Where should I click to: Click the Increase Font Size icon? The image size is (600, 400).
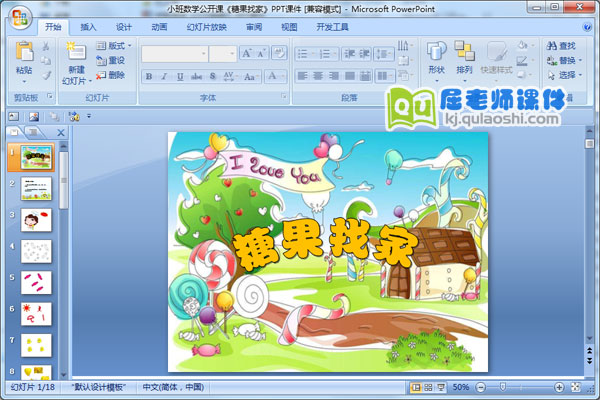coord(247,53)
